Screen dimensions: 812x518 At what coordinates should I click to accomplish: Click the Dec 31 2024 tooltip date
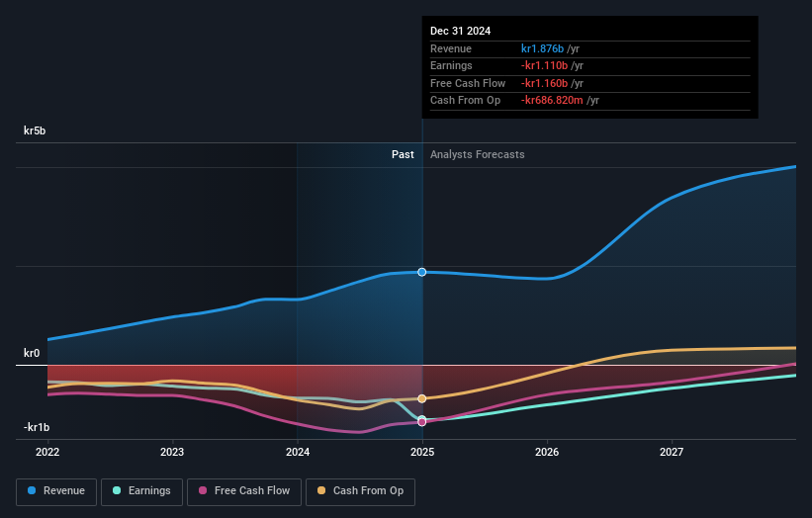click(460, 31)
